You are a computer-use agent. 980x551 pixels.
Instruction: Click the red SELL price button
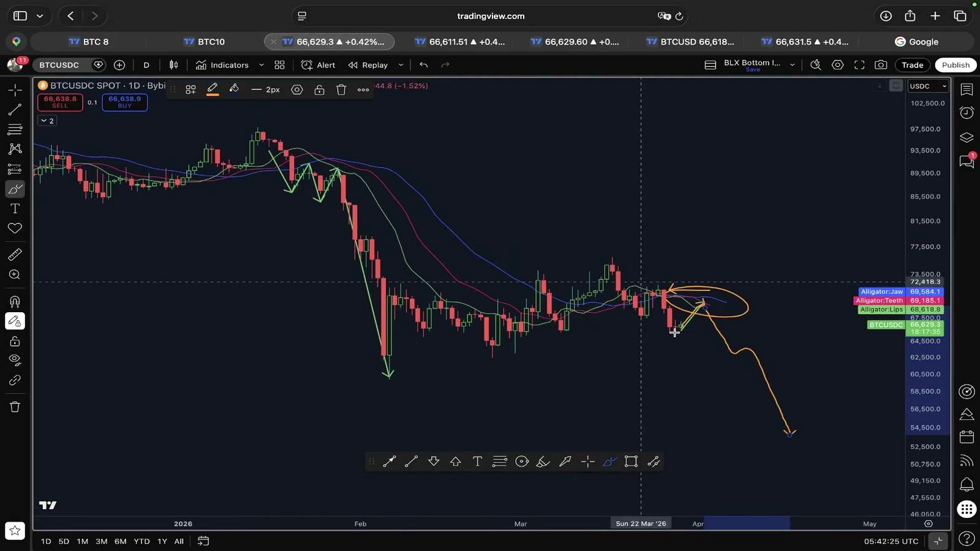pos(60,102)
